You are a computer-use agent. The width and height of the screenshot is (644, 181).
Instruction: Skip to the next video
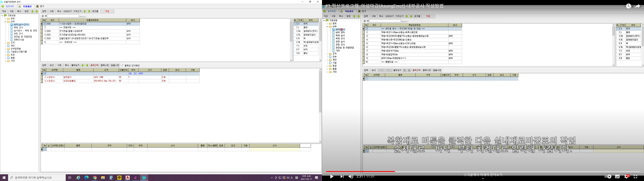click(x=342, y=176)
